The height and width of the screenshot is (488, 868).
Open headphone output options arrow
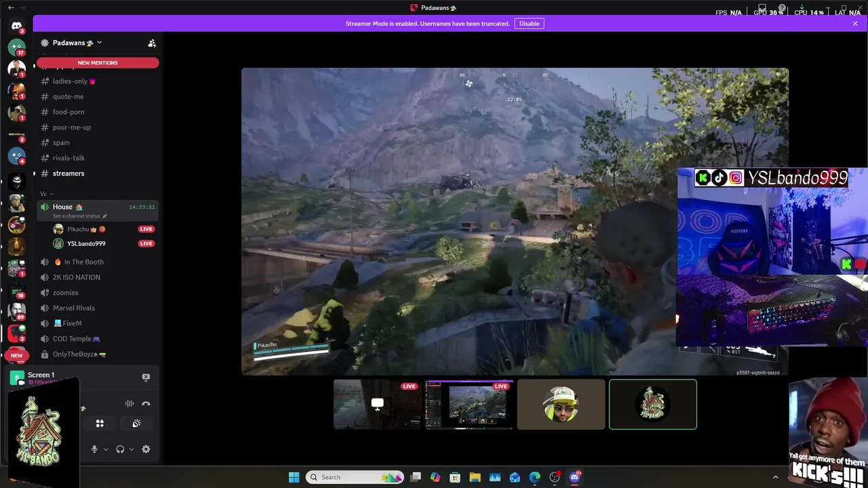point(132,449)
